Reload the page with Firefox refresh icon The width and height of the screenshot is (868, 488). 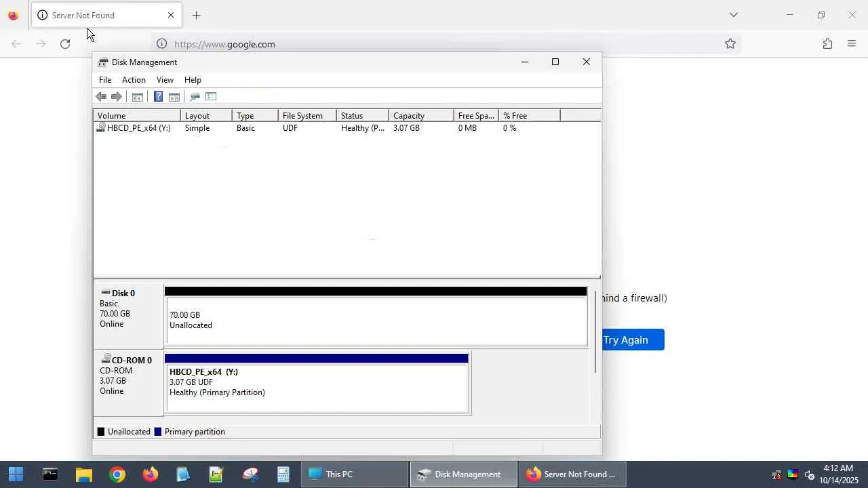pos(65,44)
